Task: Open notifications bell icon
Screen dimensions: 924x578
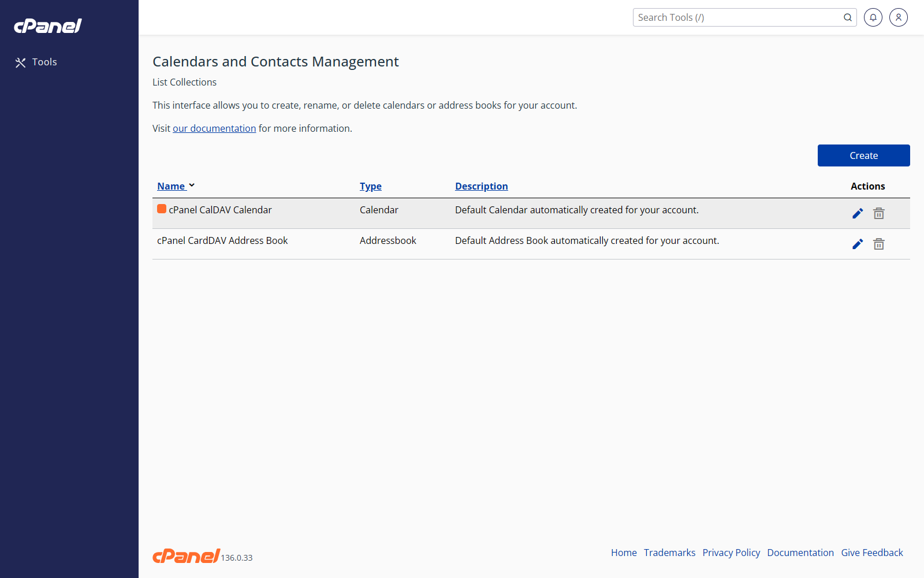Action: click(x=873, y=17)
